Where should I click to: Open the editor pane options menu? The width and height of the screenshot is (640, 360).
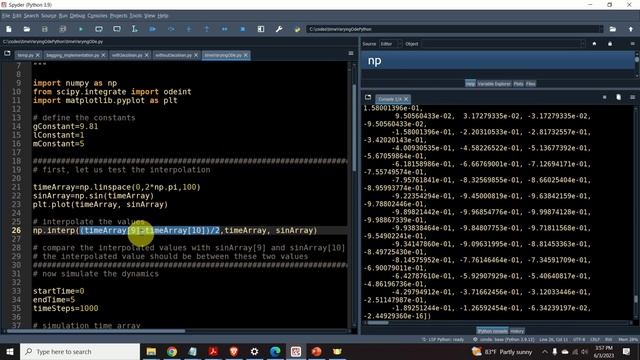[x=351, y=53]
